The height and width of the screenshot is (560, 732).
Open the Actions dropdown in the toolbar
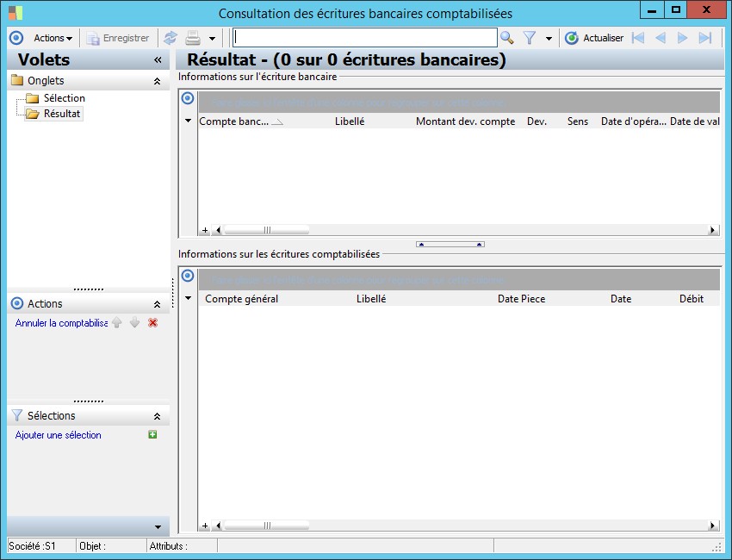pos(53,38)
